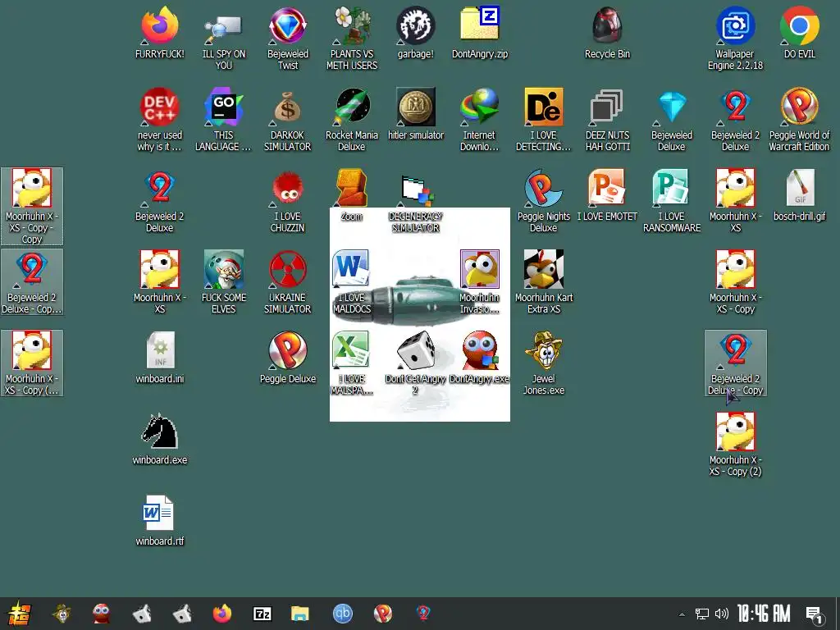This screenshot has height=630, width=840.
Task: Open File Explorer from the taskbar
Action: 300,614
